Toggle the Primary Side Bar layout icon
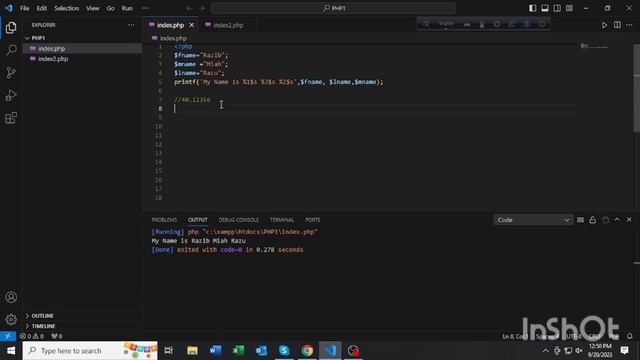Image resolution: width=640 pixels, height=360 pixels. click(532, 8)
